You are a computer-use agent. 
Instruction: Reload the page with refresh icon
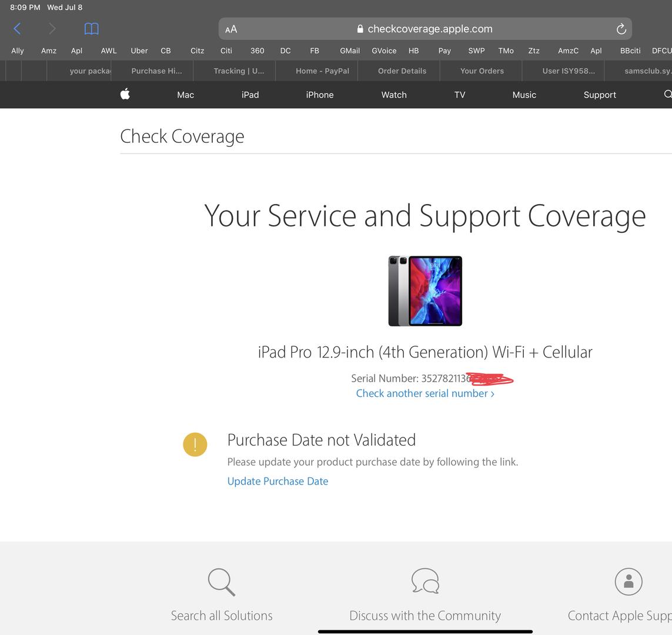coord(621,29)
